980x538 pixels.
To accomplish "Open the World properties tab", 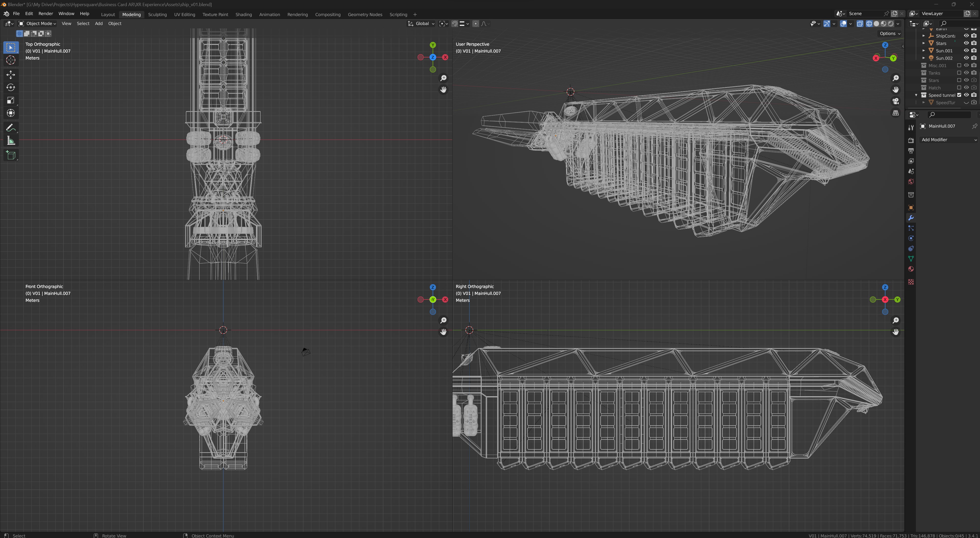I will point(911,181).
